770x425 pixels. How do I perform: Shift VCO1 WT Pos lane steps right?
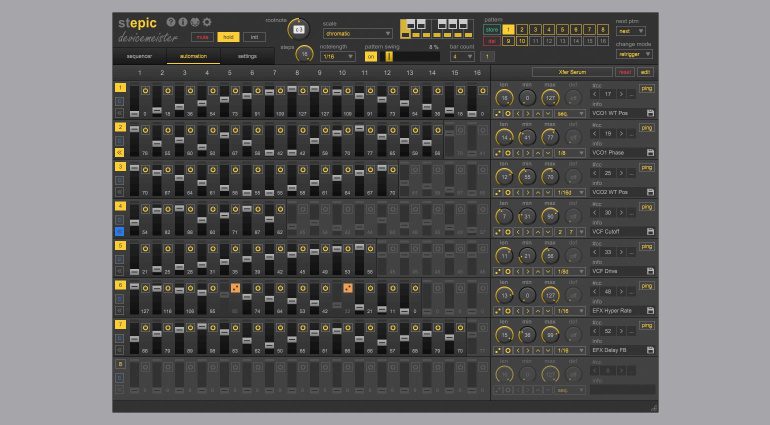click(x=528, y=113)
